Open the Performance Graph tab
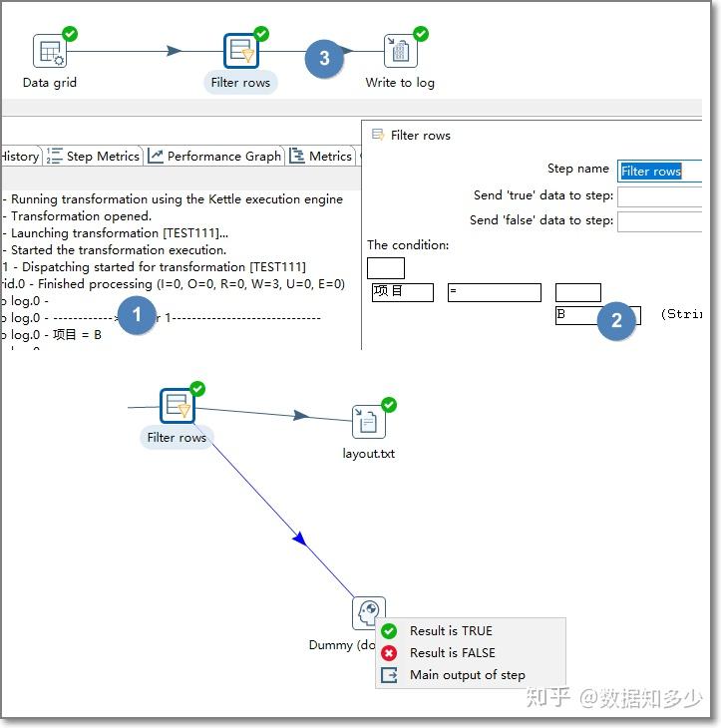Viewport: 721px width, 728px height. point(215,156)
